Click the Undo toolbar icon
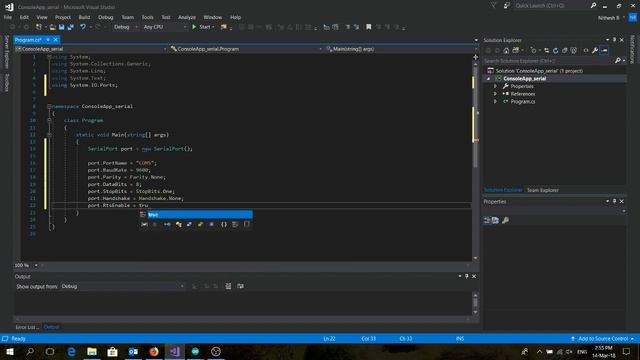The width and height of the screenshot is (640, 360). click(83, 27)
